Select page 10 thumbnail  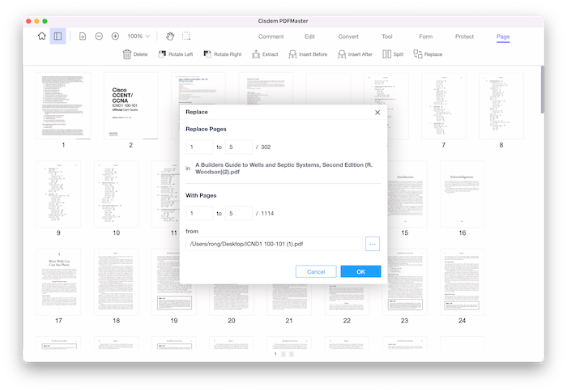point(116,194)
